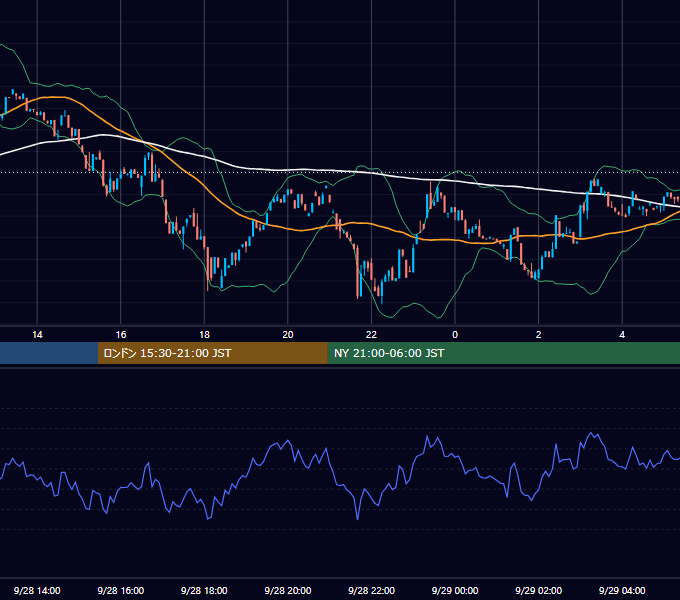
Task: Select the 22 hour axis label
Action: (x=371, y=335)
